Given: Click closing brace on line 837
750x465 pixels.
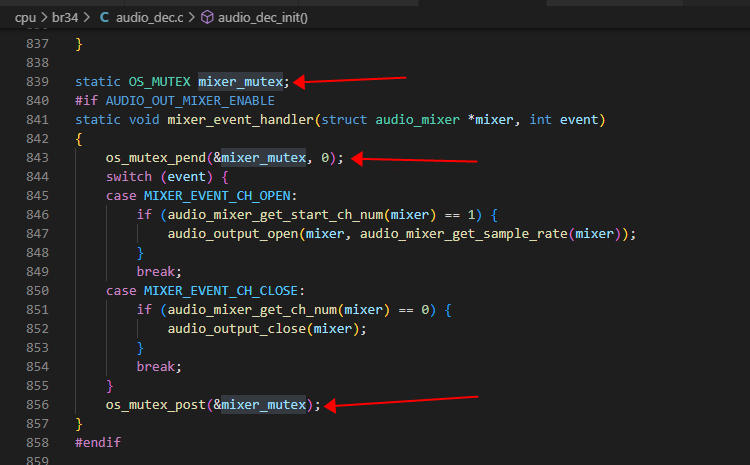Looking at the screenshot, I should (x=79, y=44).
